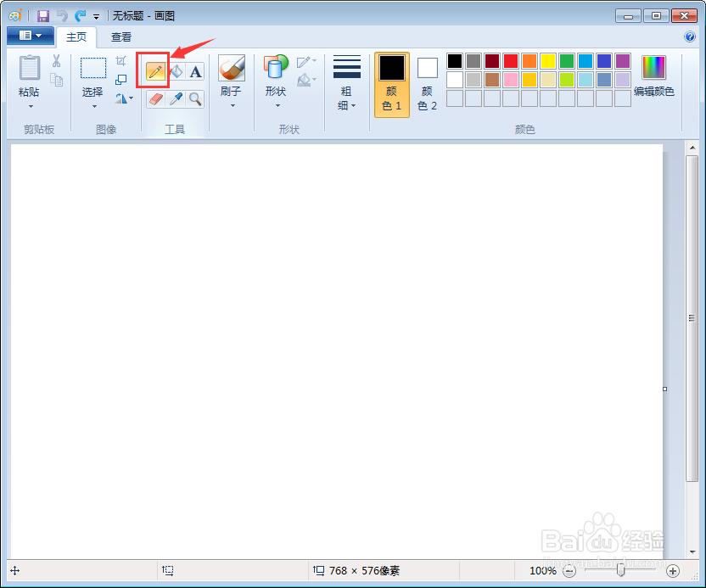Open the Rotate or flip dropdown
Image resolution: width=706 pixels, height=588 pixels.
pyautogui.click(x=124, y=98)
